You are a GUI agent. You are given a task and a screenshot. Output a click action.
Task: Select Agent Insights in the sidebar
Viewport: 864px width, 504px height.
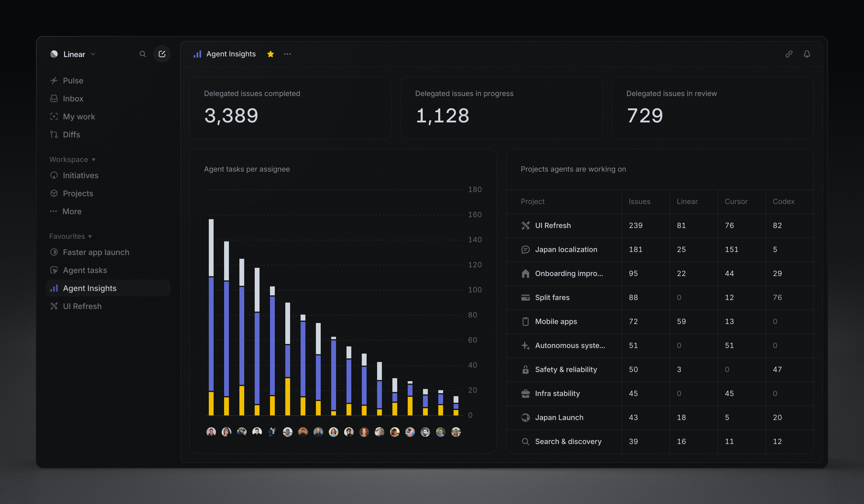pyautogui.click(x=108, y=288)
